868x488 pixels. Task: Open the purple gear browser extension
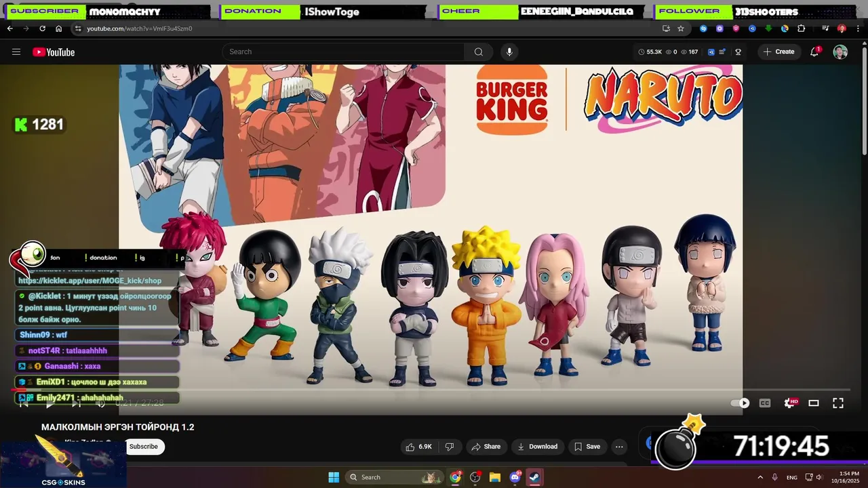(719, 28)
